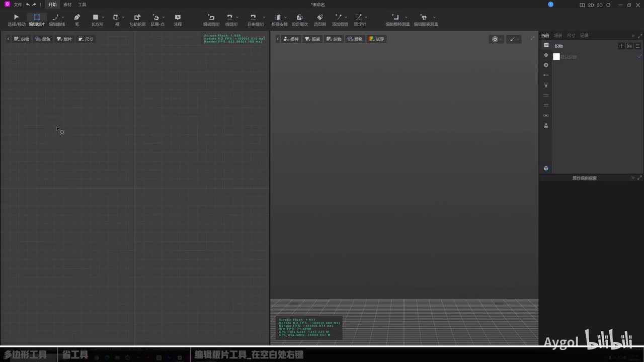Toggle 版片 display in the 2D window
644x362 pixels.
[x=64, y=39]
